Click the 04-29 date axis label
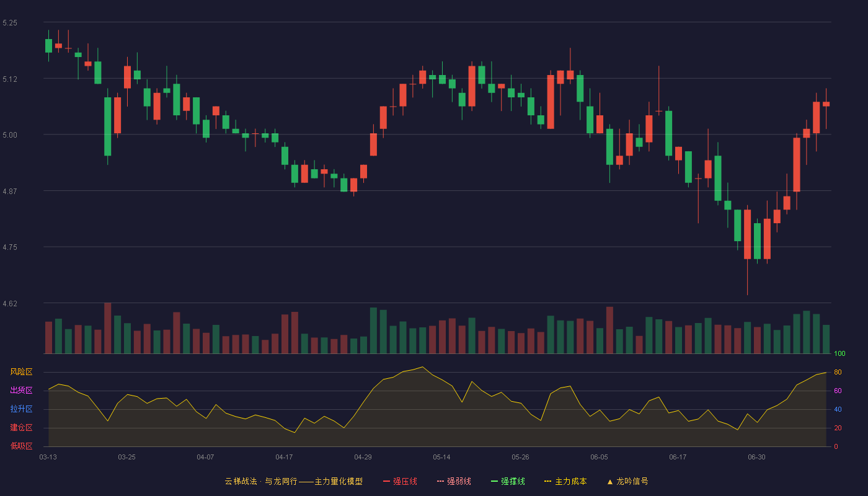This screenshot has width=868, height=496. [363, 457]
